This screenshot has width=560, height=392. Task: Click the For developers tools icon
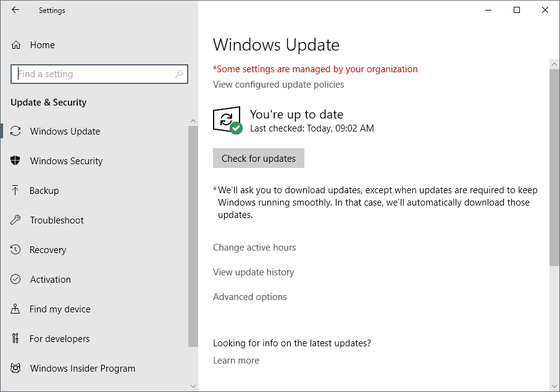click(x=17, y=338)
